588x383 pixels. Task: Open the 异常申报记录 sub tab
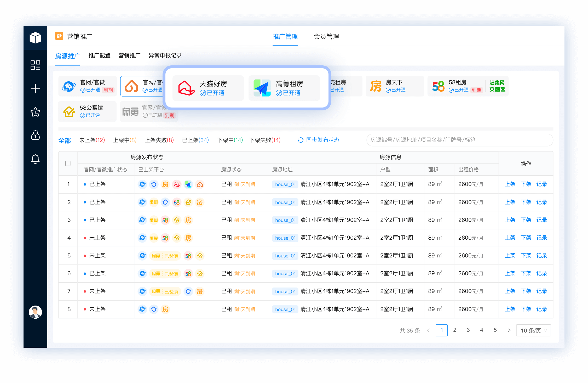pos(165,55)
